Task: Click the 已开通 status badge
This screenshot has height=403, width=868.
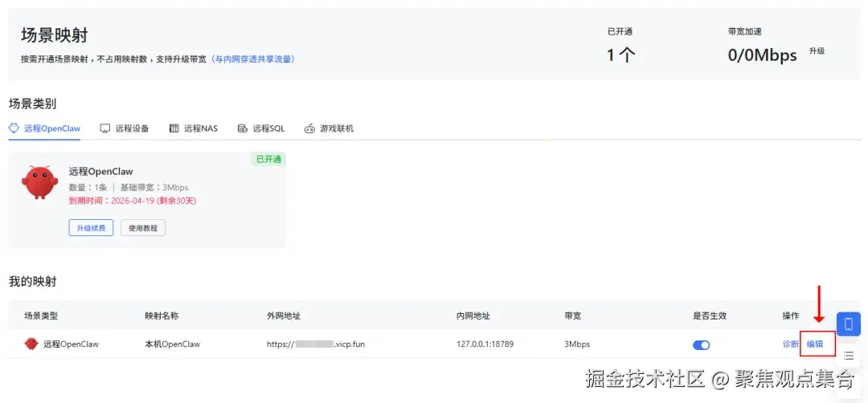Action: pyautogui.click(x=268, y=159)
